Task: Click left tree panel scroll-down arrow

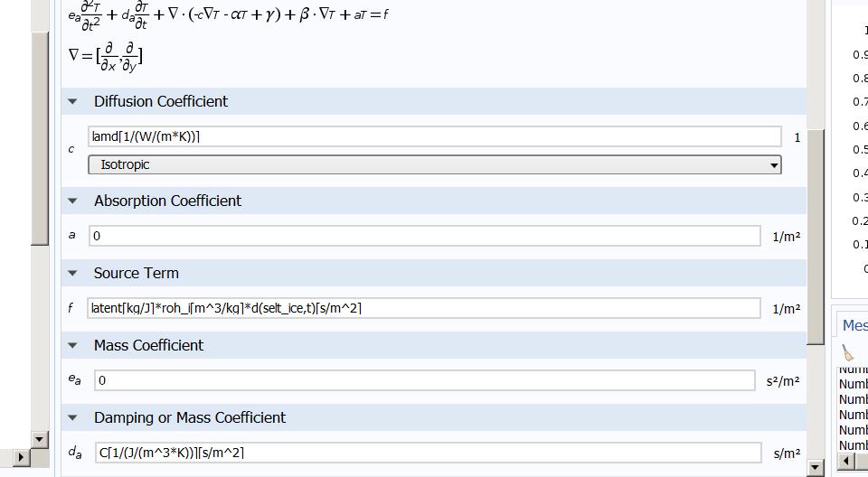Action: tap(39, 439)
